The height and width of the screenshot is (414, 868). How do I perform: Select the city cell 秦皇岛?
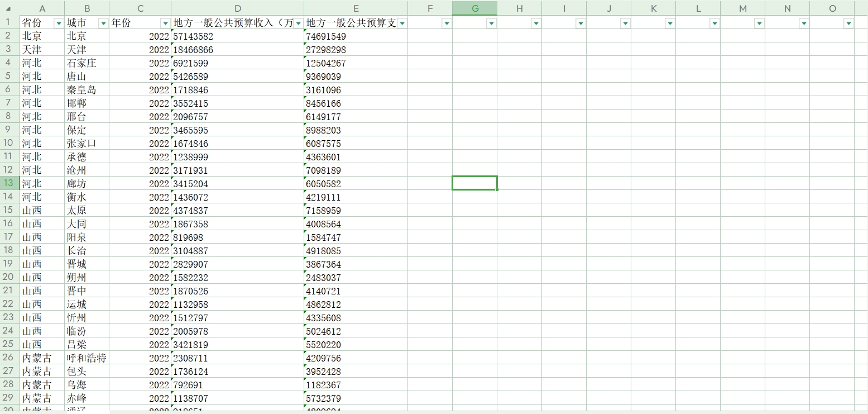[87, 90]
